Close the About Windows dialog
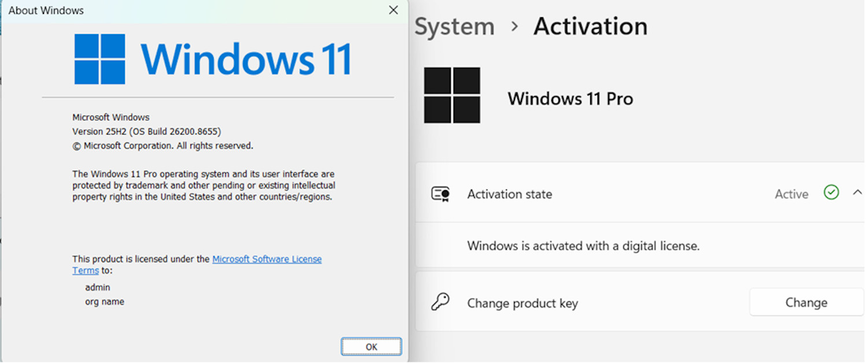The height and width of the screenshot is (363, 868). [393, 10]
